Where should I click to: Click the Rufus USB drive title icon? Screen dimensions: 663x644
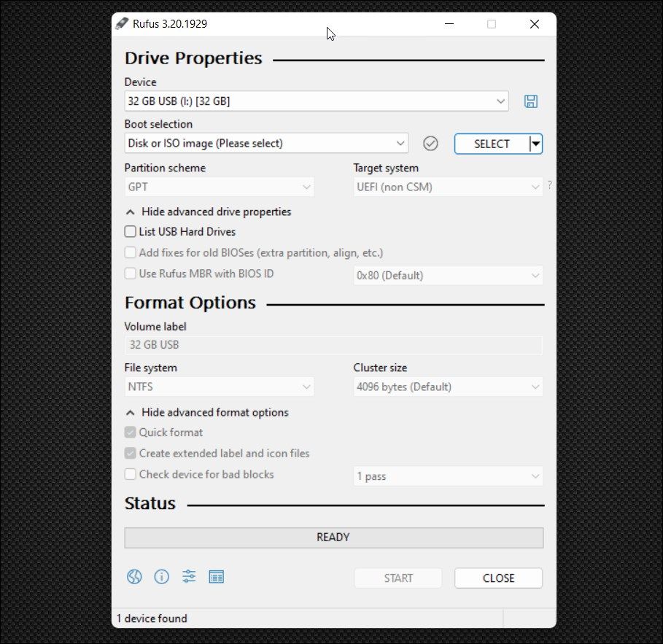point(122,23)
